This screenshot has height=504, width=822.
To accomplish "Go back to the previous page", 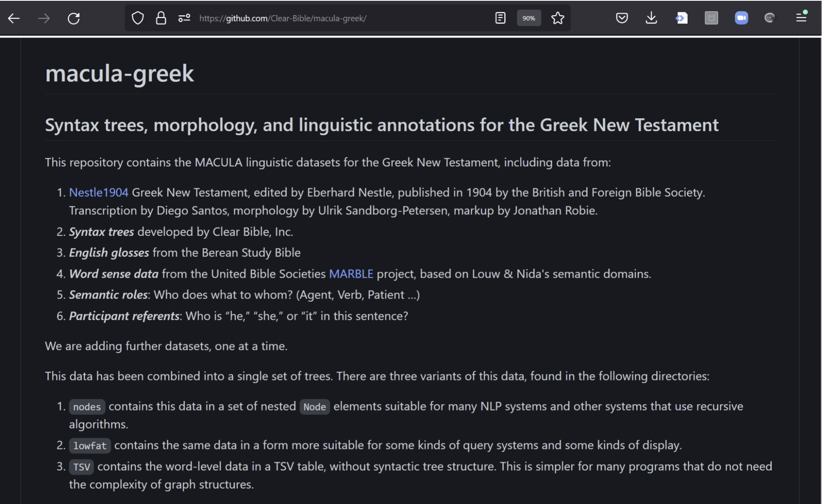I will coord(14,18).
